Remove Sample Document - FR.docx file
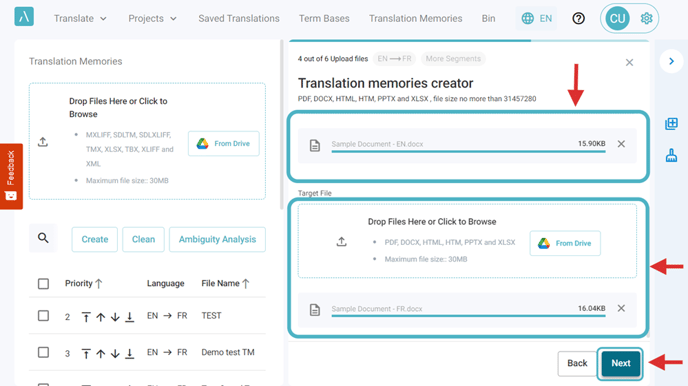Image resolution: width=688 pixels, height=386 pixels. 621,308
